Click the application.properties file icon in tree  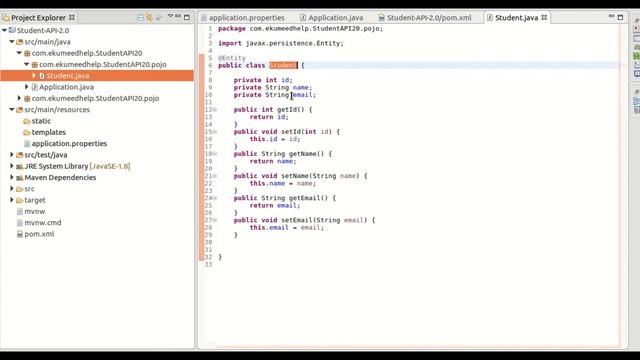pyautogui.click(x=27, y=144)
